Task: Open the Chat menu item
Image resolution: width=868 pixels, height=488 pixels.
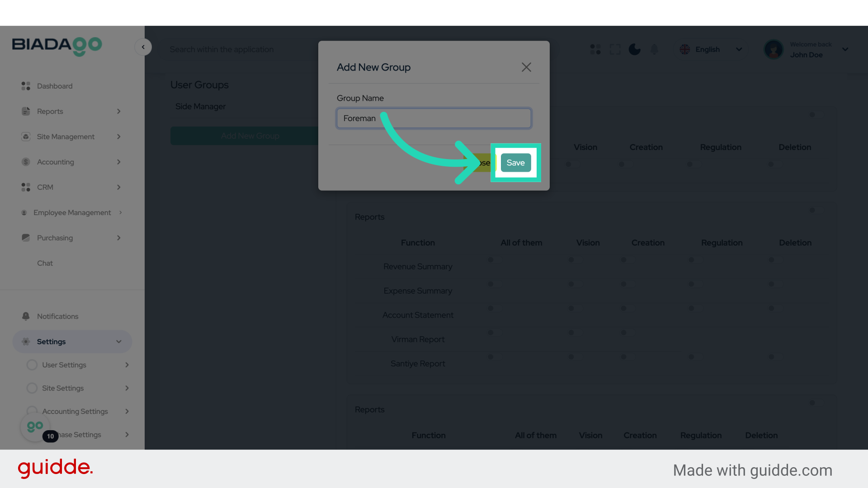Action: click(45, 263)
